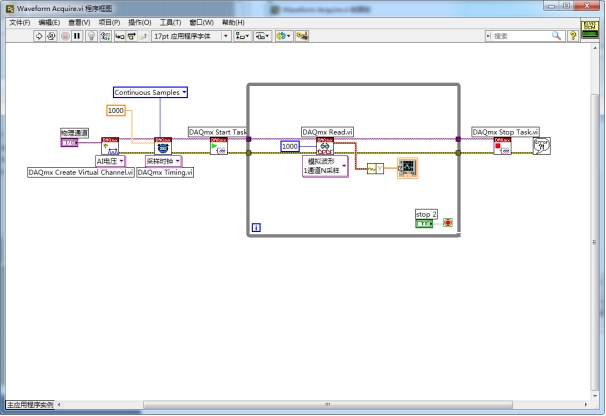Click the DAQmx Create Virtual Channel node
This screenshot has height=416, width=606.
111,147
